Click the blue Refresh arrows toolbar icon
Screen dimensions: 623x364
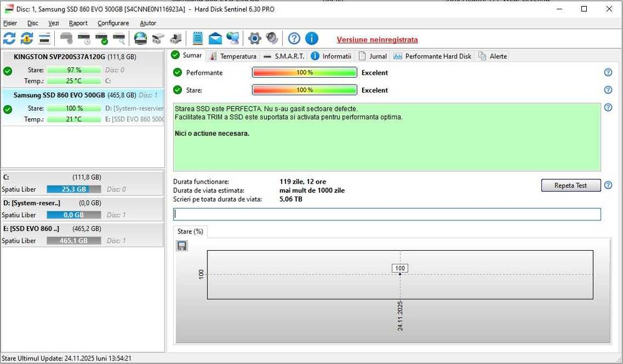click(9, 39)
